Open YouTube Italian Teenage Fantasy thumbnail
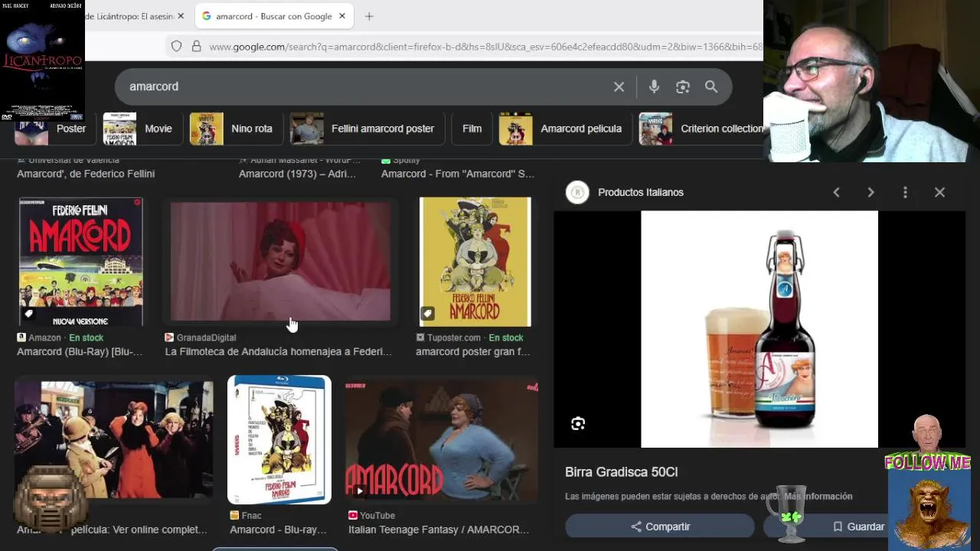Screen dimensions: 980x551 441,440
